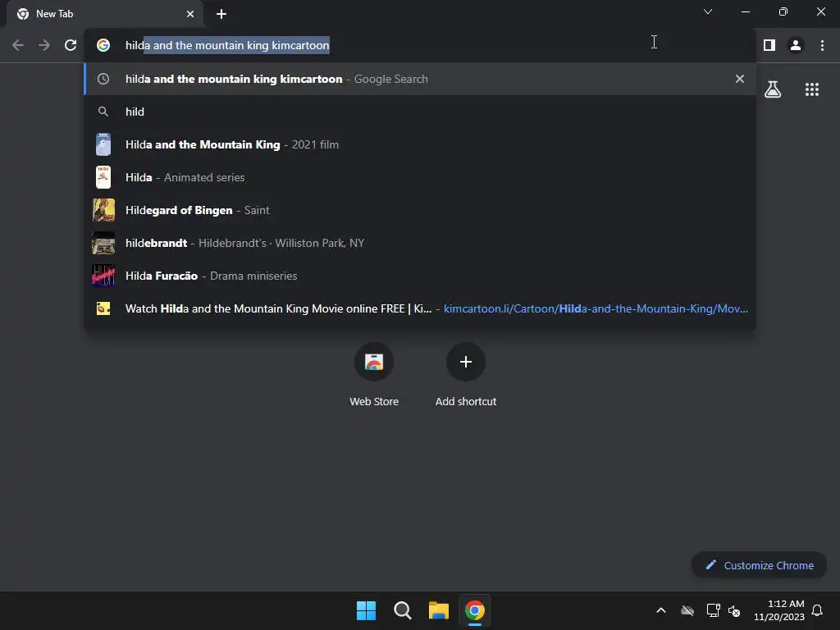Click the forward navigation arrow
The image size is (840, 630).
(x=44, y=45)
